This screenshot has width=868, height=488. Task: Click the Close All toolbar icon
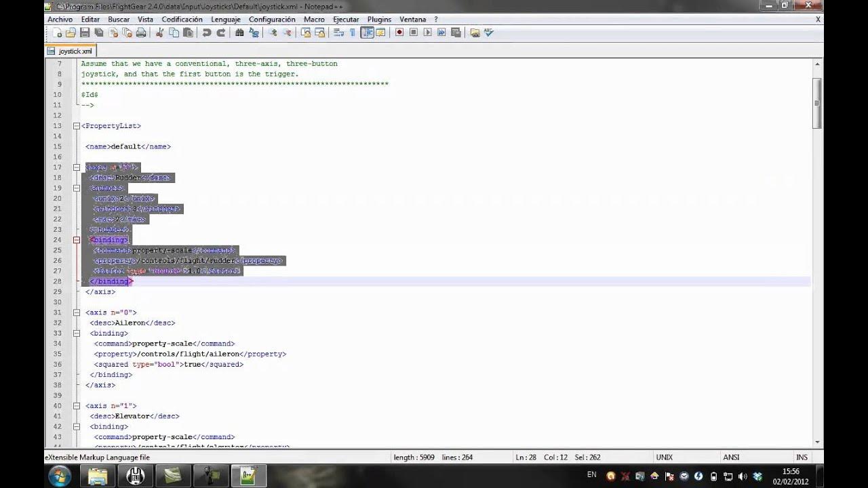pyautogui.click(x=127, y=33)
